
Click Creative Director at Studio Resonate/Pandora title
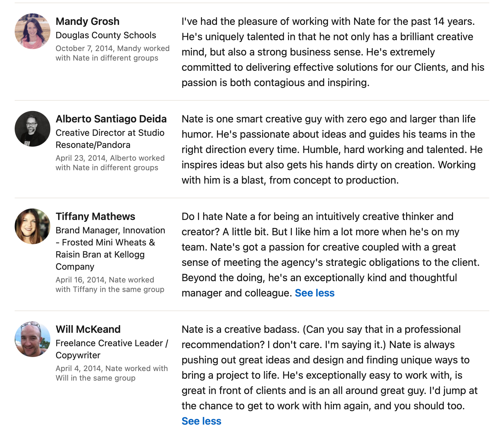[110, 139]
